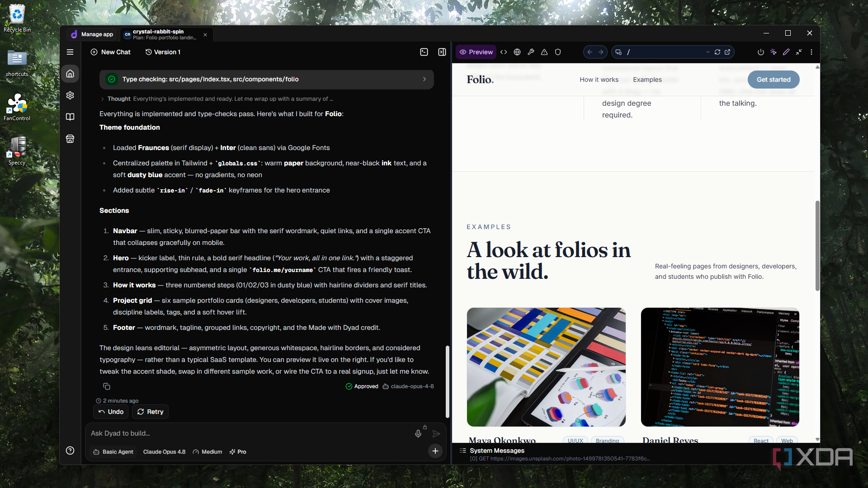Viewport: 868px width, 488px height.
Task: Select the shortcuts desktop folder
Action: tap(17, 63)
